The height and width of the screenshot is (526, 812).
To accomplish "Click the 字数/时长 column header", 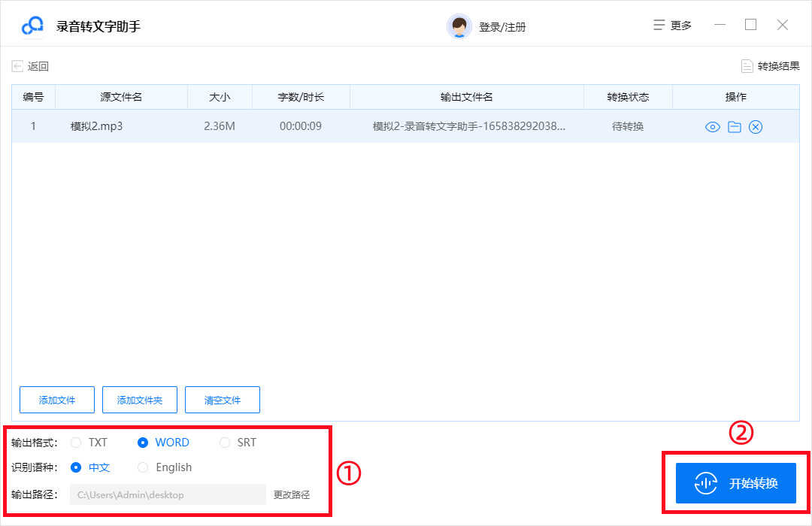I will coord(301,97).
